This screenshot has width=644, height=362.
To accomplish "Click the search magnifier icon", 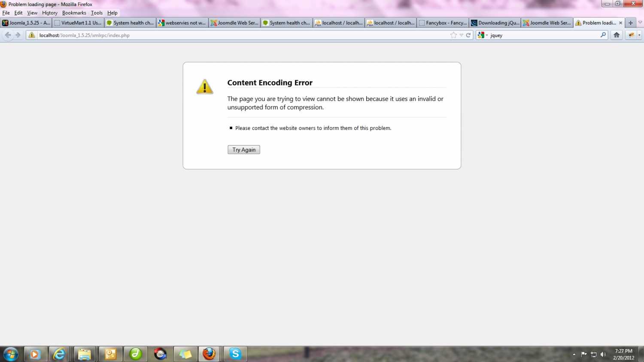I will coord(603,35).
